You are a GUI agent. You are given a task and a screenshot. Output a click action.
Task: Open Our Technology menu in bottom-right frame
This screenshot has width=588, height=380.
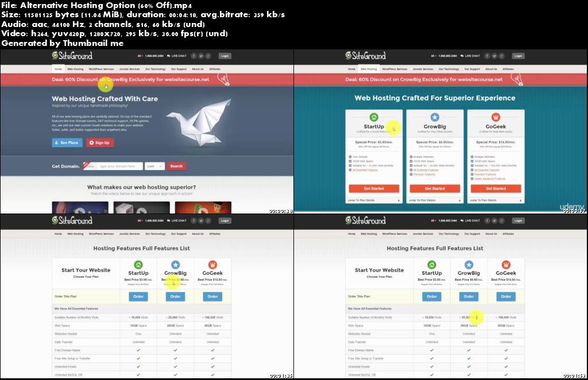coord(449,234)
